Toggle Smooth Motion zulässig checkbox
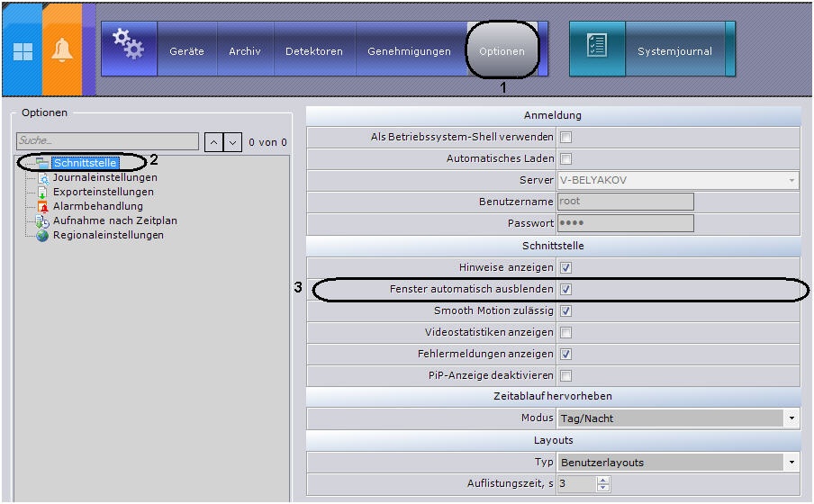 [x=565, y=310]
